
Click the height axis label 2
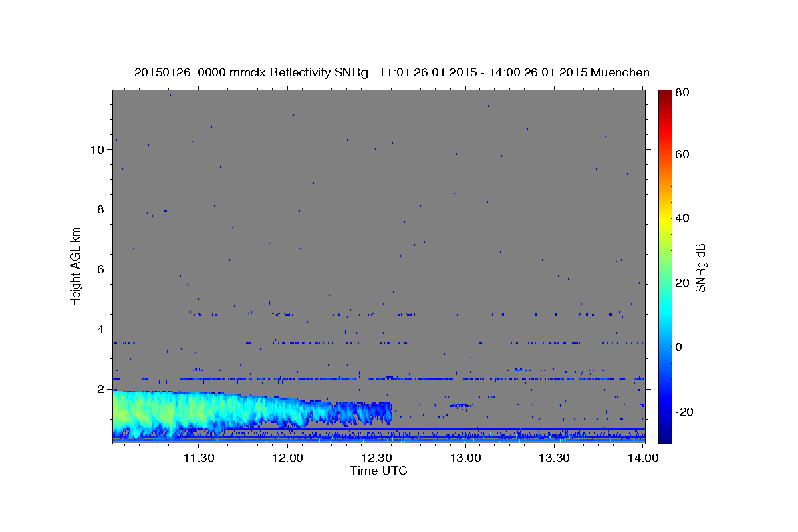(100, 389)
